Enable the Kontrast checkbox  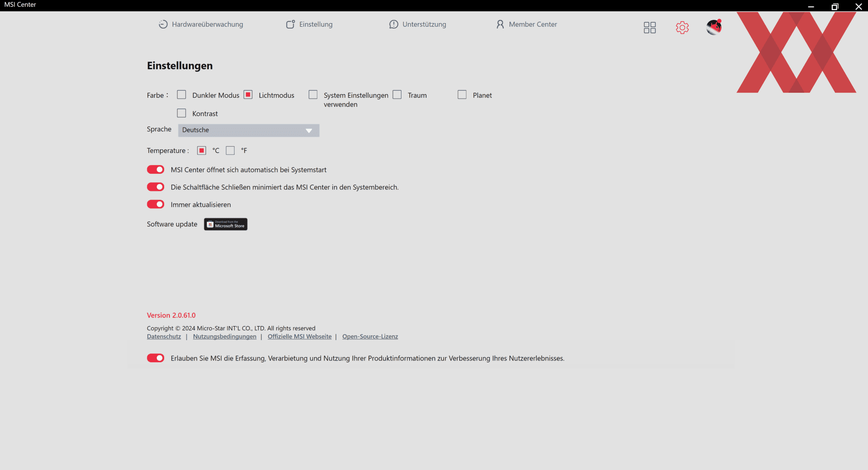click(x=182, y=113)
